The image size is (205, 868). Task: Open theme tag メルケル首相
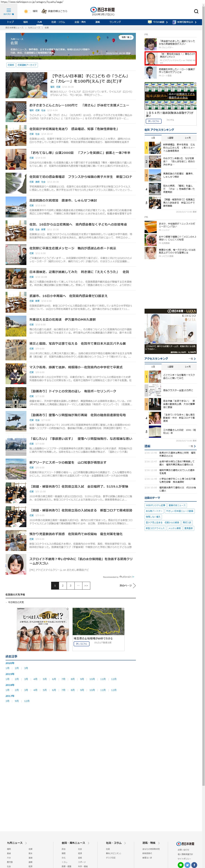click(174, 528)
